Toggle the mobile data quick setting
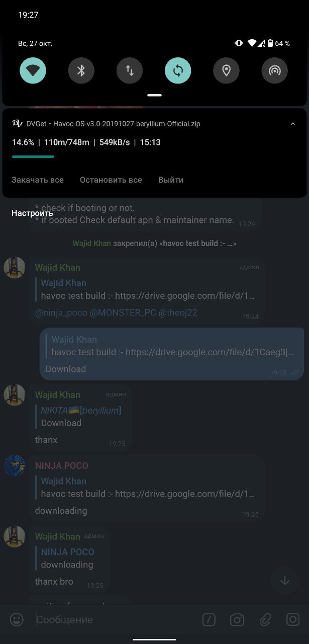The height and width of the screenshot is (644, 309). pyautogui.click(x=130, y=70)
